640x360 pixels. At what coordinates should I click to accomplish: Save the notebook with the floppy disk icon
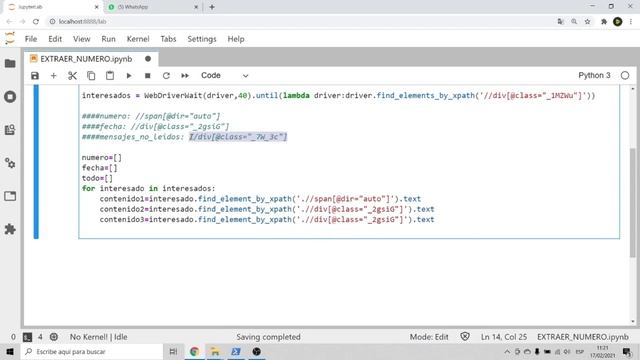[35, 76]
